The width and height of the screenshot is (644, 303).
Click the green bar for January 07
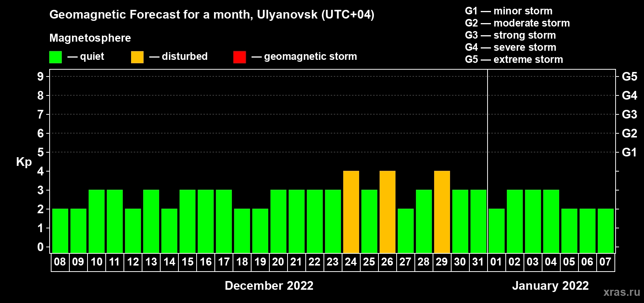[606, 231]
